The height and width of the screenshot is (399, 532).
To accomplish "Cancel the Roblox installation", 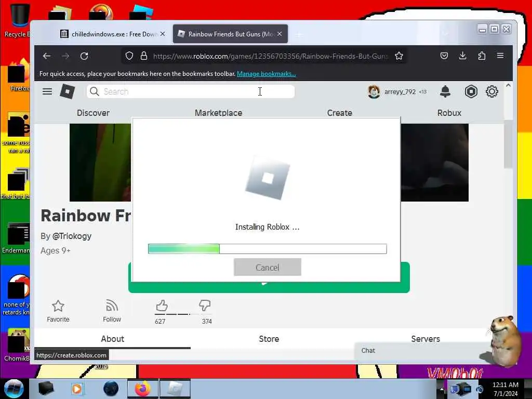I will click(x=268, y=267).
